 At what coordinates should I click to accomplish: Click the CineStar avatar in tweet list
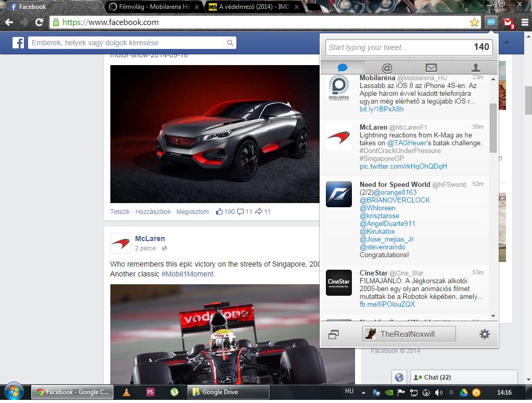coord(338,283)
